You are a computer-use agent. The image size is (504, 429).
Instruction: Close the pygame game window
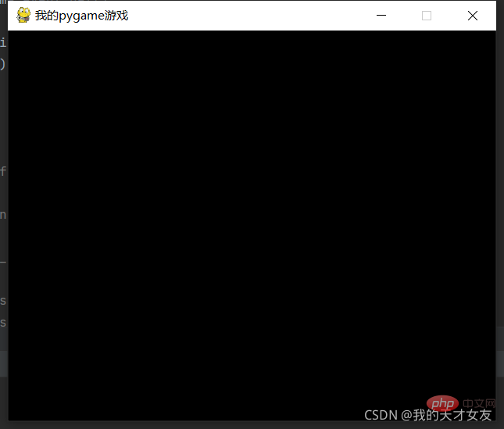point(473,16)
